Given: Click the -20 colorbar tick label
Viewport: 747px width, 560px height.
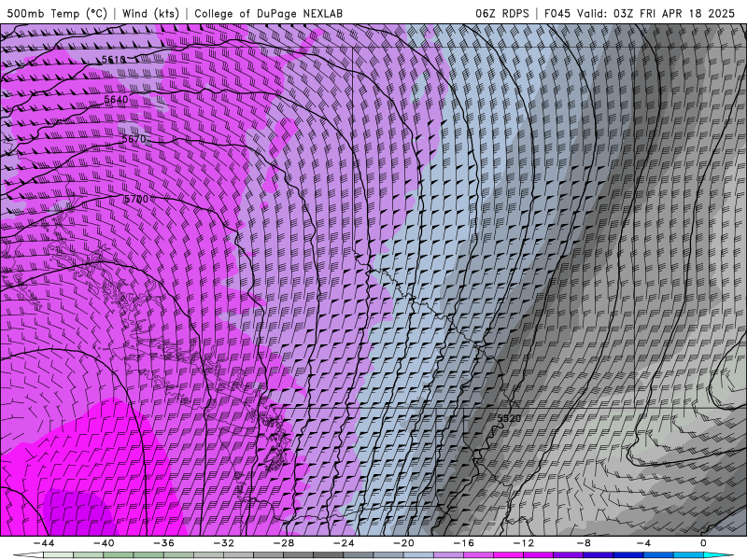Looking at the screenshot, I should pyautogui.click(x=404, y=543).
